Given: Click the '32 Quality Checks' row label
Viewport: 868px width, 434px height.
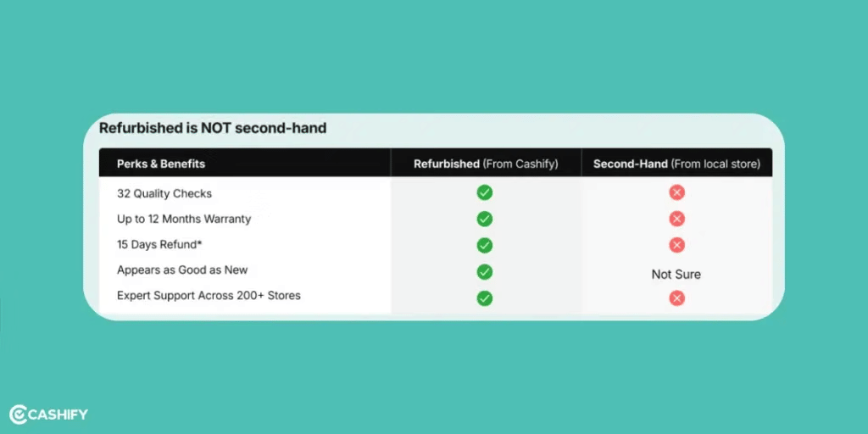Looking at the screenshot, I should 164,193.
